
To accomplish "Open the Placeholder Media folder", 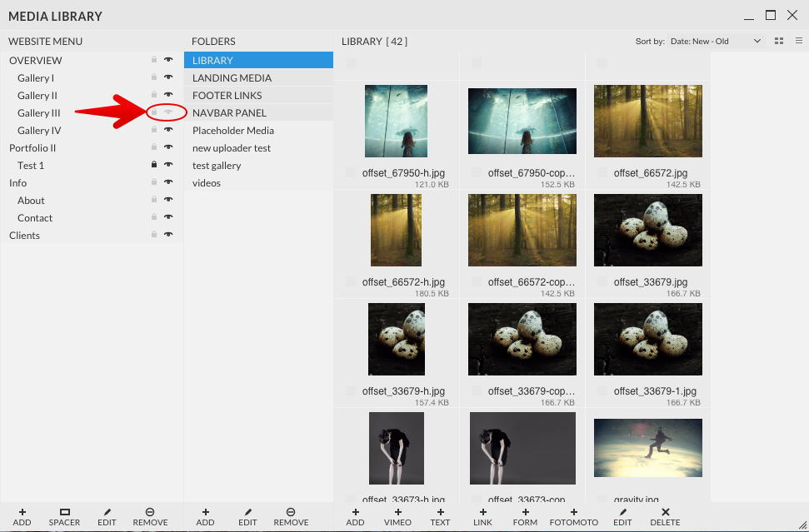I will (258, 130).
